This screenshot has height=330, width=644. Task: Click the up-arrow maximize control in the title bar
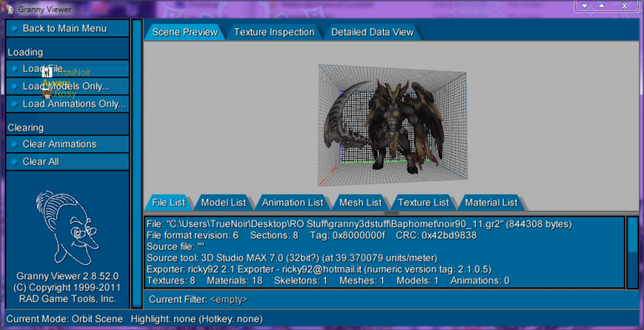tap(601, 6)
